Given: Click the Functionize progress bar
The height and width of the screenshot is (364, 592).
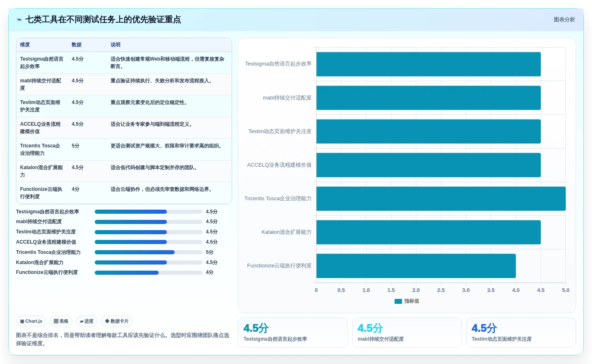Looking at the screenshot, I should (148, 273).
